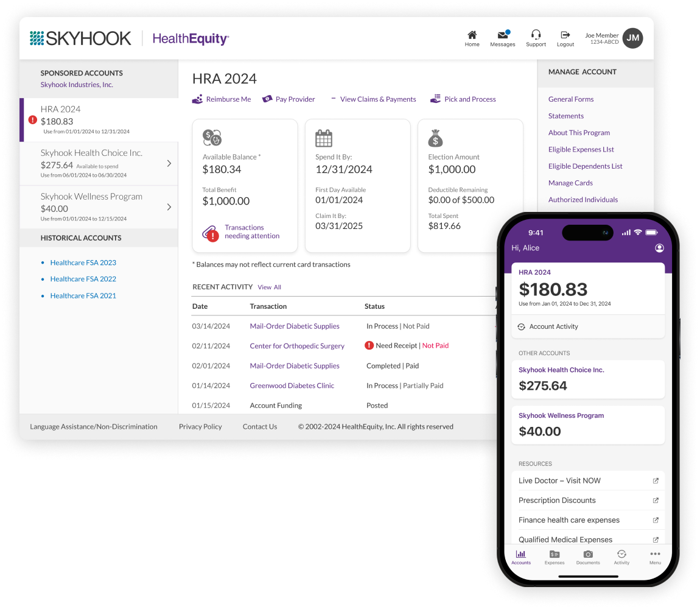
Task: Open Healthcare FSA 2023 historical account
Action: (83, 262)
